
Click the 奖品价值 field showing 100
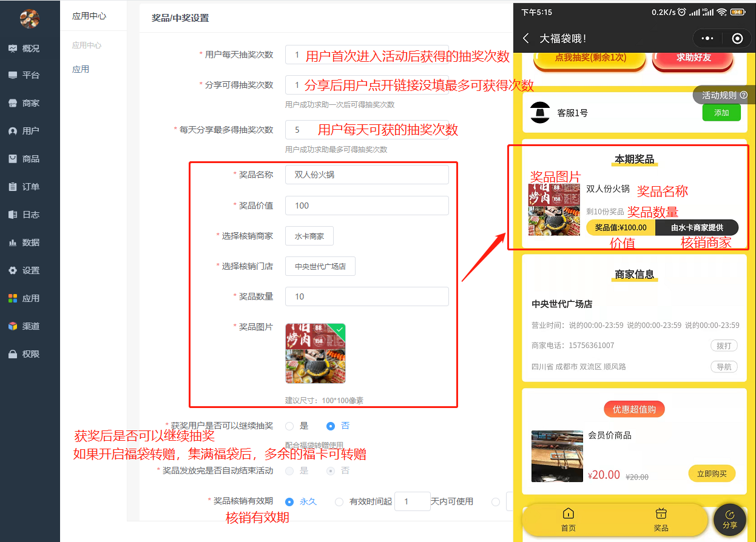pos(367,206)
